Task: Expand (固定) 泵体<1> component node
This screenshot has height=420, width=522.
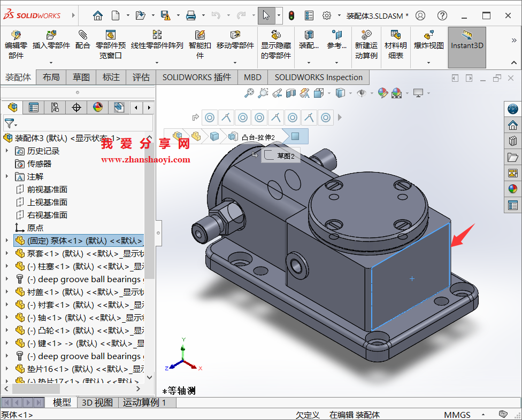Action: (6, 240)
